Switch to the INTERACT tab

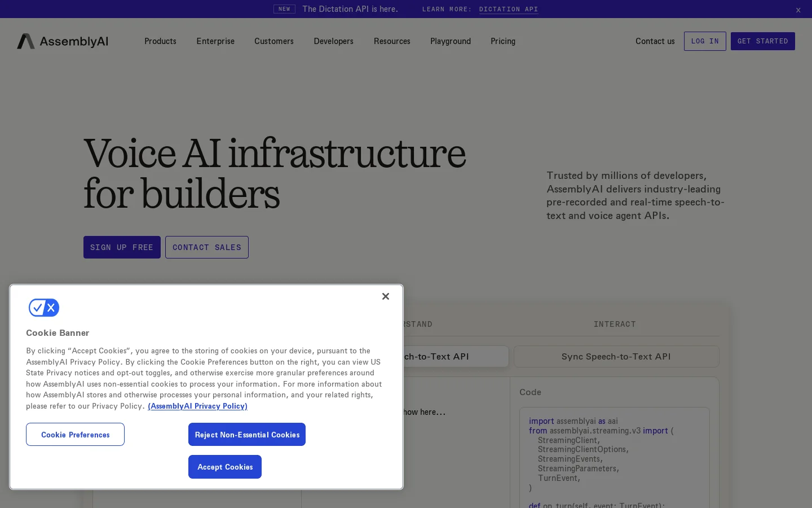tap(615, 324)
